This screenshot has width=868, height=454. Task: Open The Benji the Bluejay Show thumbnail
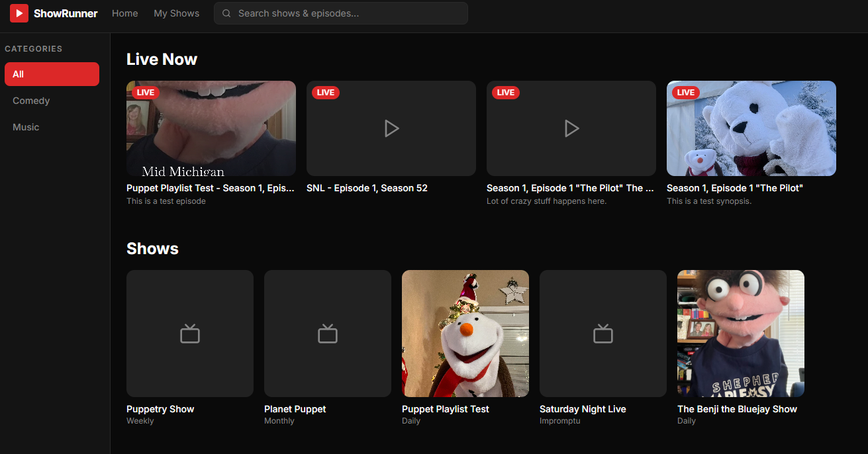tap(741, 334)
